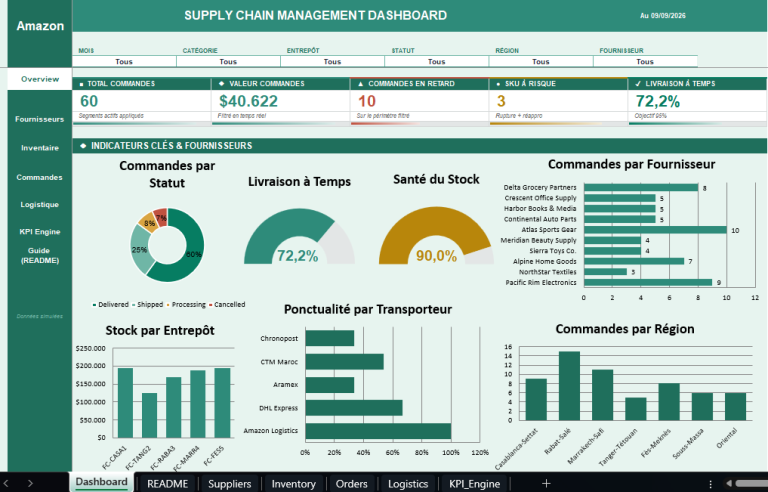Open the Entrepôt filter dropdown
Viewport: 768px width, 492px height.
coord(332,61)
